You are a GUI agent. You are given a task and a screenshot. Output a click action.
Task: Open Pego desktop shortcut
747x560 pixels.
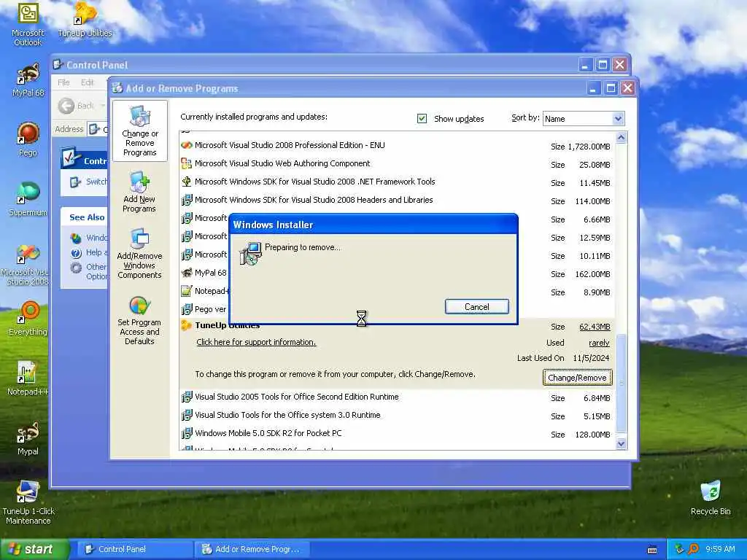(28, 139)
